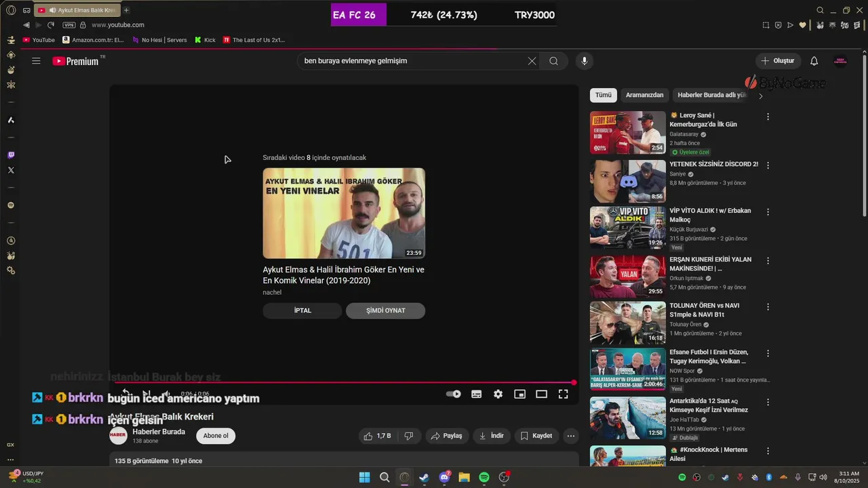This screenshot has height=488, width=868.
Task: Play next video with ŞİMDİ OYNAT
Action: tap(386, 310)
